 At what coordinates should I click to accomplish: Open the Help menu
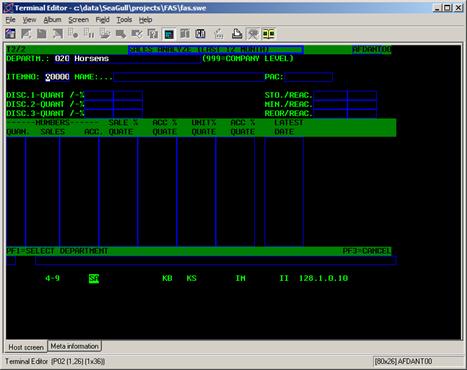point(145,20)
